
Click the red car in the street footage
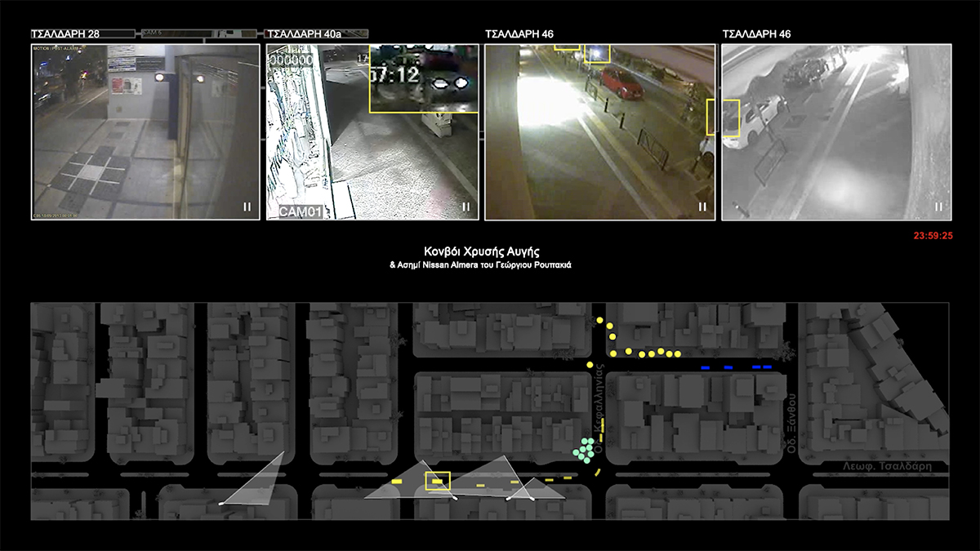(622, 82)
